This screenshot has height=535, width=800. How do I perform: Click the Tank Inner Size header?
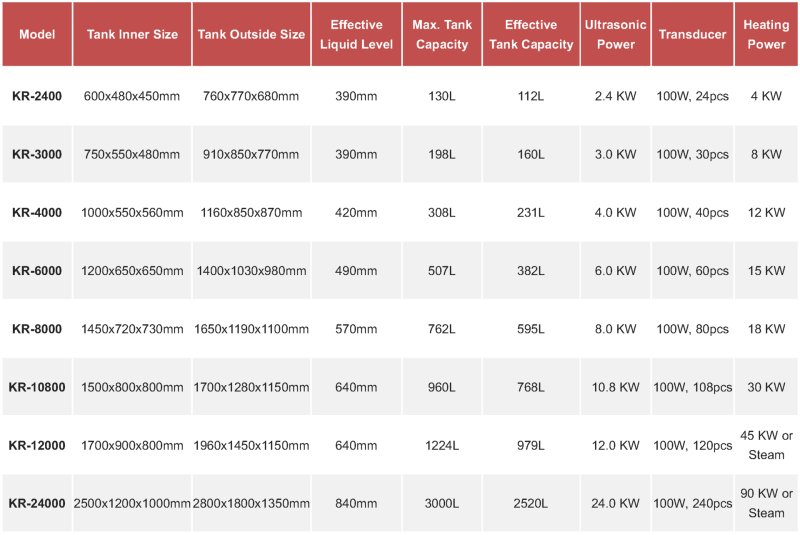pos(133,34)
